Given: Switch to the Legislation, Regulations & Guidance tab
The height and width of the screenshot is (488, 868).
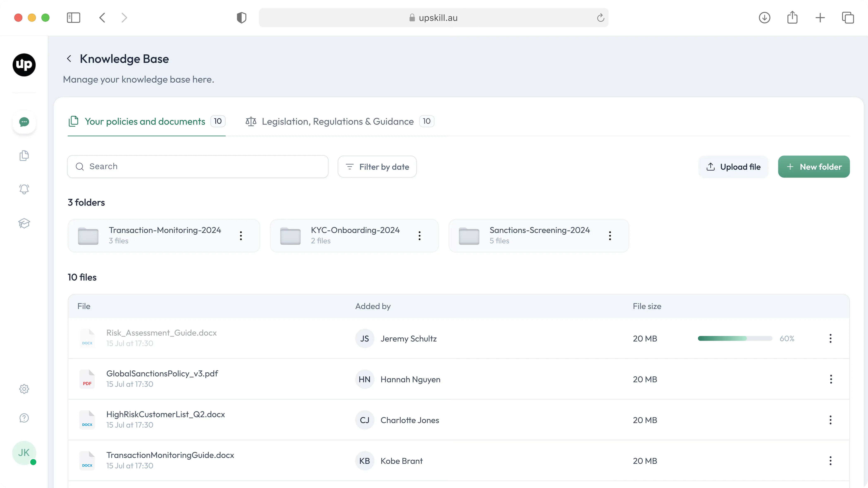Looking at the screenshot, I should coord(338,121).
